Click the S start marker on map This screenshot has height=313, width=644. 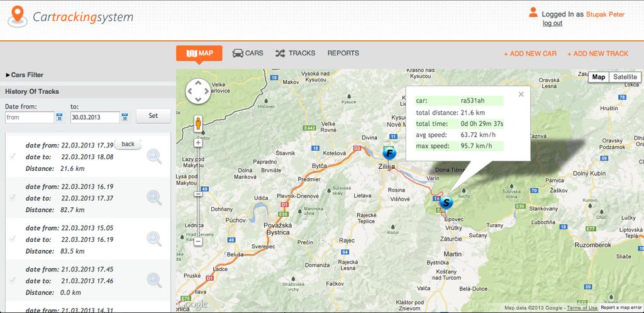tap(446, 202)
